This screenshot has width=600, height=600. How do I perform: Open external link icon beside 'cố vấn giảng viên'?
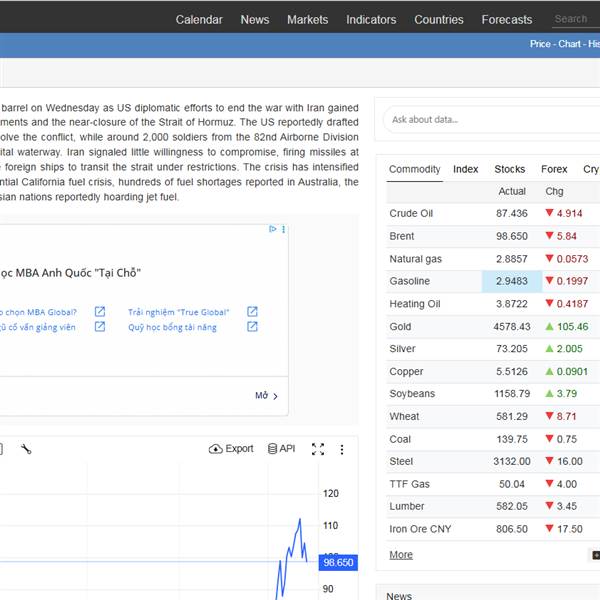pyautogui.click(x=99, y=326)
